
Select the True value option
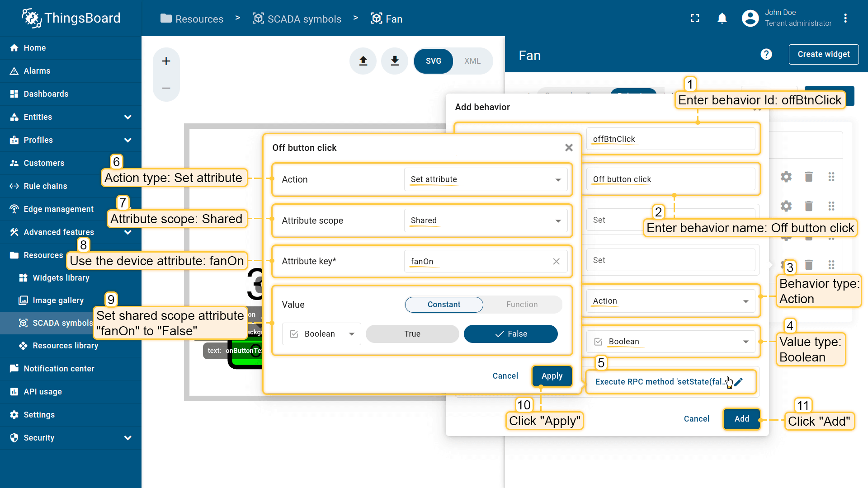click(x=412, y=334)
